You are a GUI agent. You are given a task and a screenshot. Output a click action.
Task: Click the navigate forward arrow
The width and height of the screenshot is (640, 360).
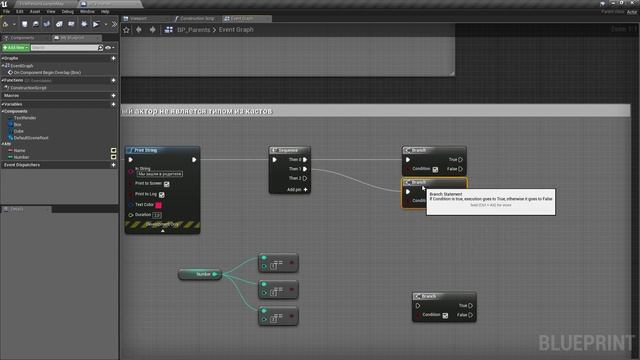tap(152, 30)
